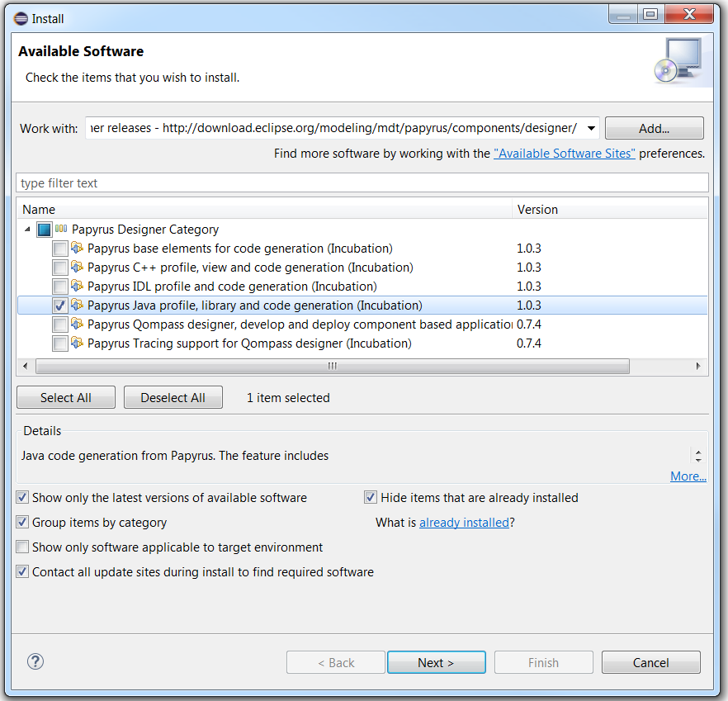The width and height of the screenshot is (728, 701).
Task: Click the horizontal scrollbar thumb in software list
Action: (333, 366)
